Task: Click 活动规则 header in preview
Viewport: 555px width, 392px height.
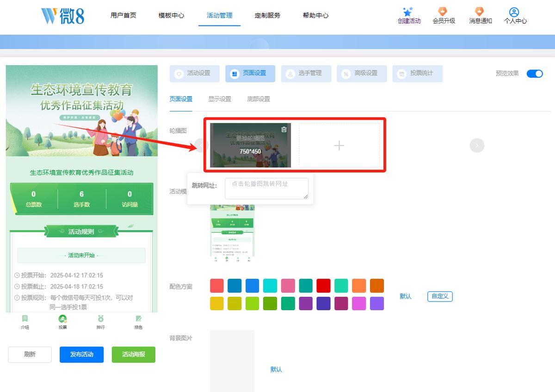Action: click(81, 232)
